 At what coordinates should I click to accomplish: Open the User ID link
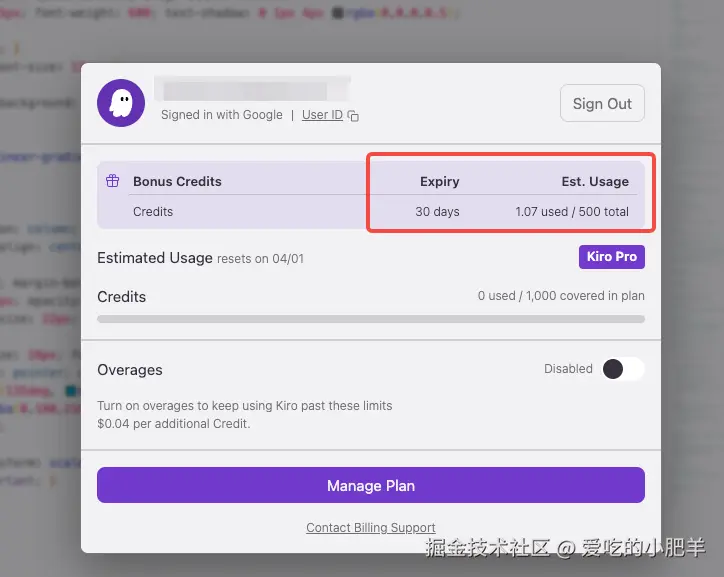[x=322, y=114]
